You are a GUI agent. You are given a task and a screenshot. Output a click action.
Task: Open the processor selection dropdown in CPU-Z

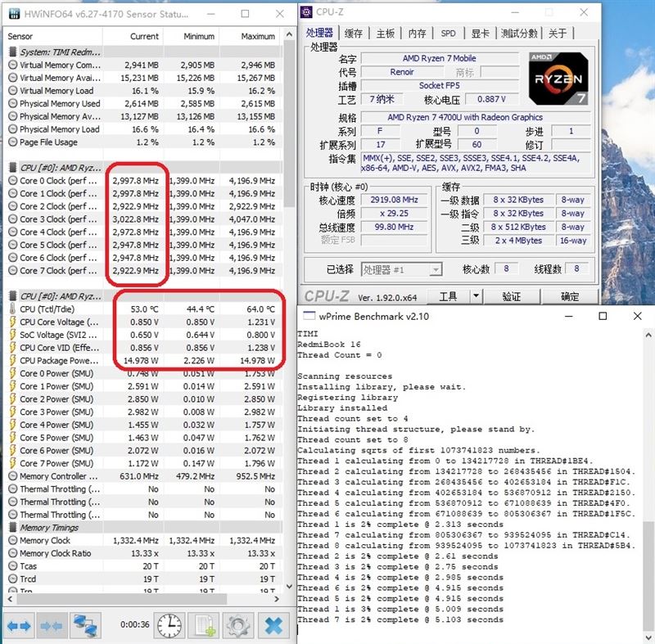pos(436,269)
